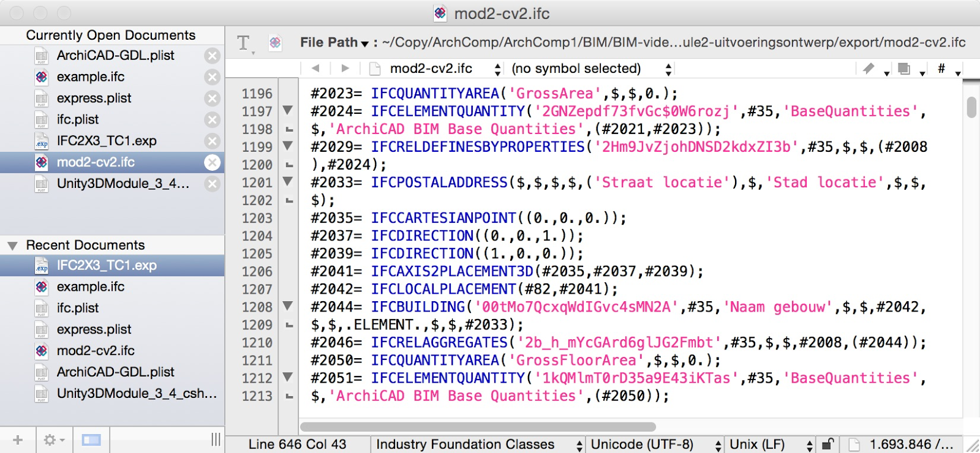Close Unity3DModule_3_4 in open documents
The image size is (980, 453).
[x=212, y=184]
